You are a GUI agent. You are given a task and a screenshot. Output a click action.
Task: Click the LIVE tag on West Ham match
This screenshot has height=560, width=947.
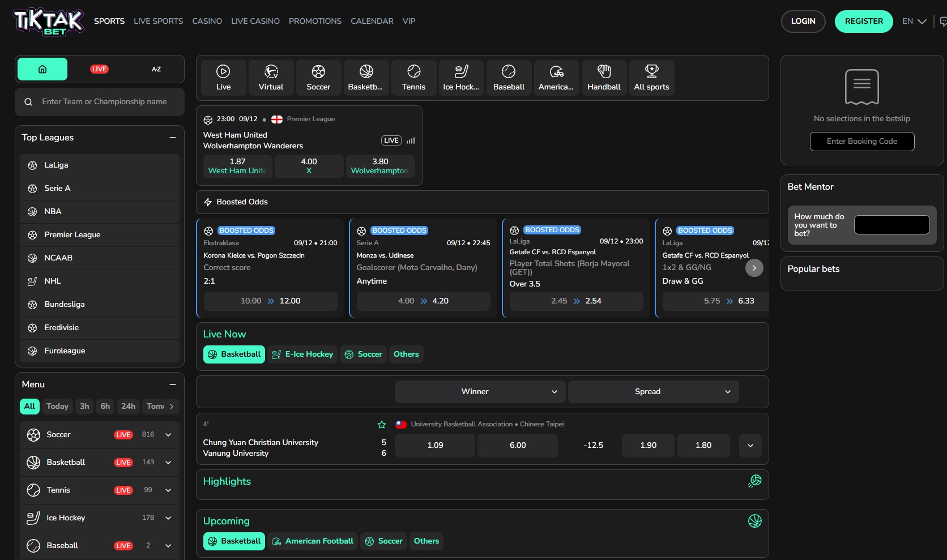391,140
